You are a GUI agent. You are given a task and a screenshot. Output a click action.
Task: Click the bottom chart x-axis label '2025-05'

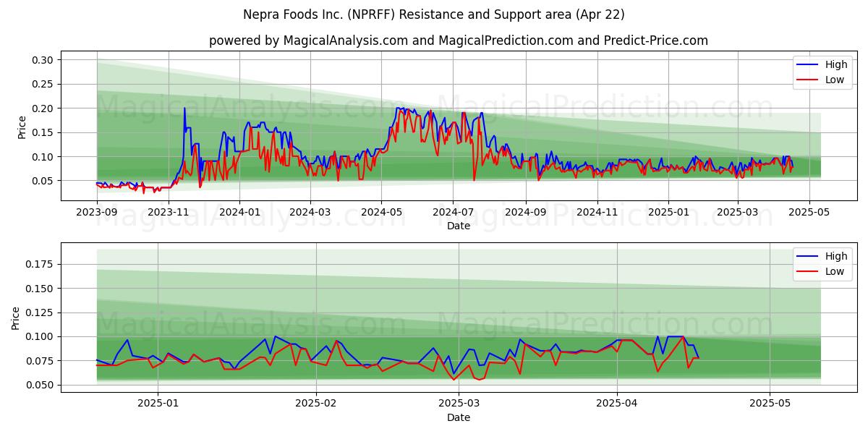(770, 404)
